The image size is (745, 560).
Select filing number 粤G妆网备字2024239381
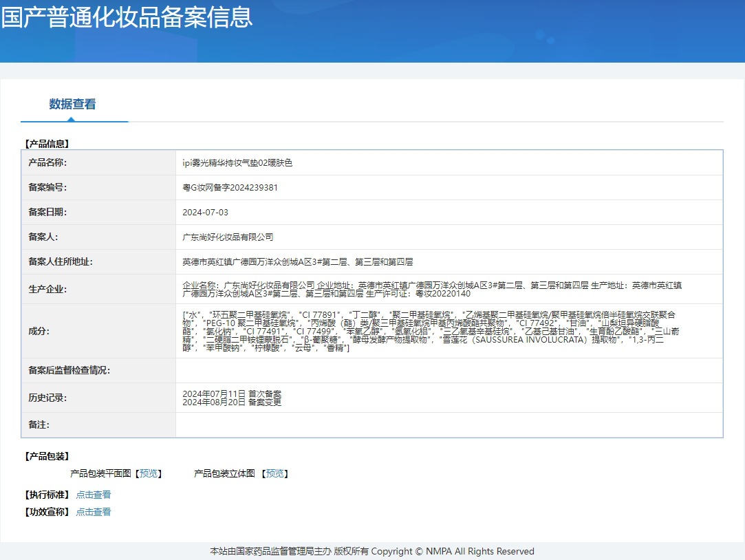(x=230, y=188)
